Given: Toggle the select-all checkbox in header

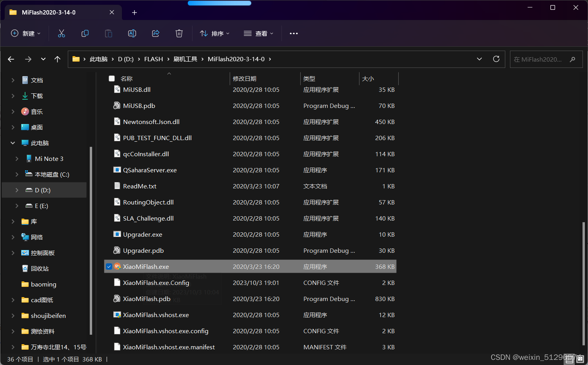Looking at the screenshot, I should click(112, 78).
